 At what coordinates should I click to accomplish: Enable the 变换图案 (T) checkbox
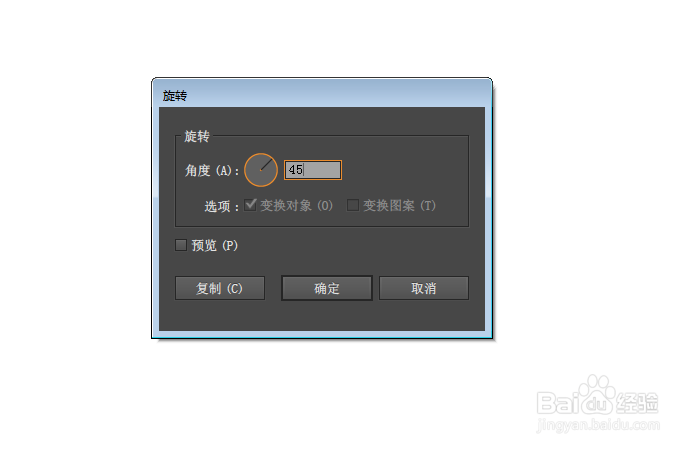click(353, 205)
